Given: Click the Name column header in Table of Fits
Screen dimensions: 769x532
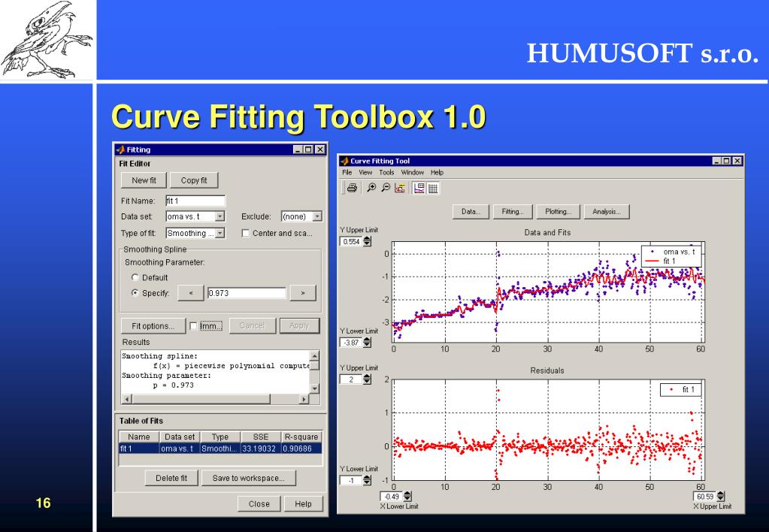Looking at the screenshot, I should pyautogui.click(x=139, y=437).
